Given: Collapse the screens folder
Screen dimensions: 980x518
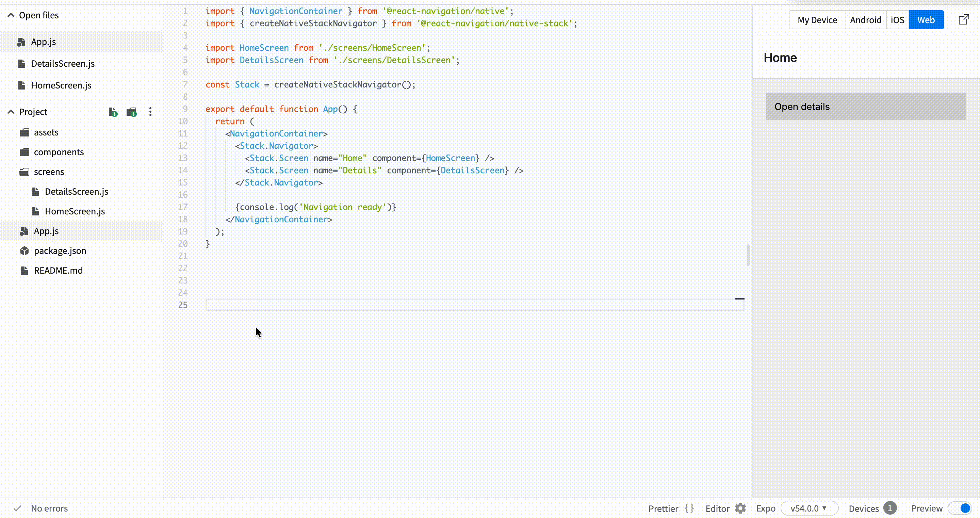Looking at the screenshot, I should (49, 172).
